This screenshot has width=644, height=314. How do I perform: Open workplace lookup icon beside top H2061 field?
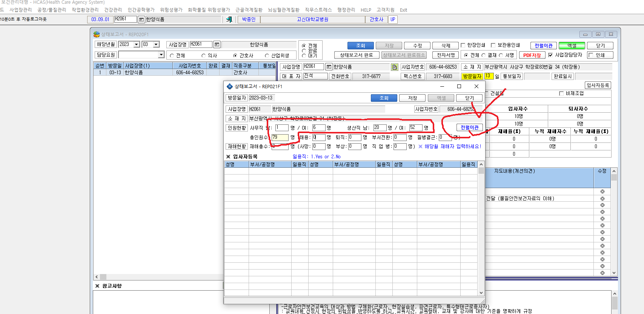[x=141, y=19]
